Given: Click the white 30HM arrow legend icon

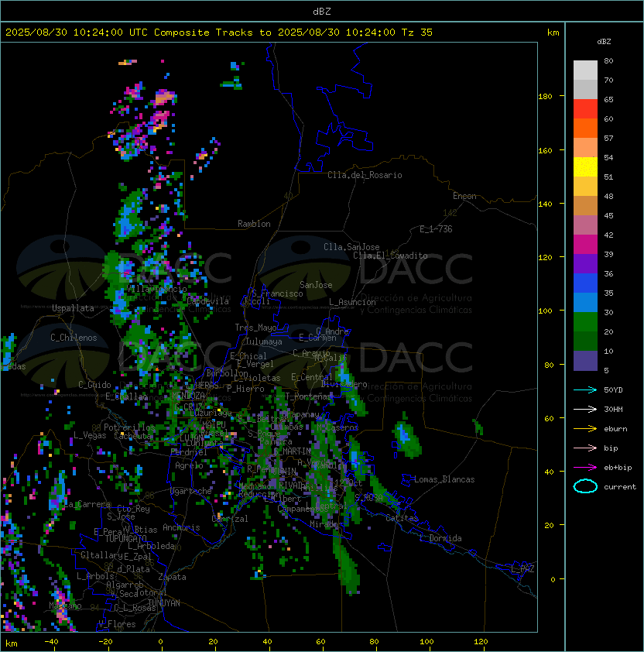Looking at the screenshot, I should 585,409.
